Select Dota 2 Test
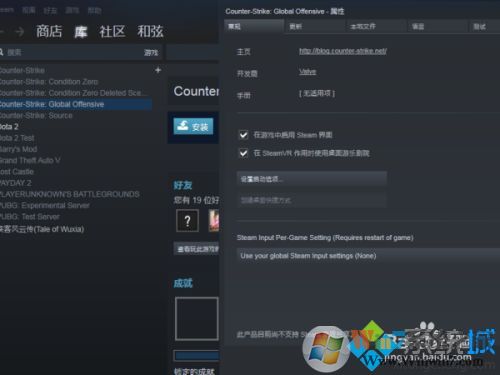500x375 pixels. [17, 138]
